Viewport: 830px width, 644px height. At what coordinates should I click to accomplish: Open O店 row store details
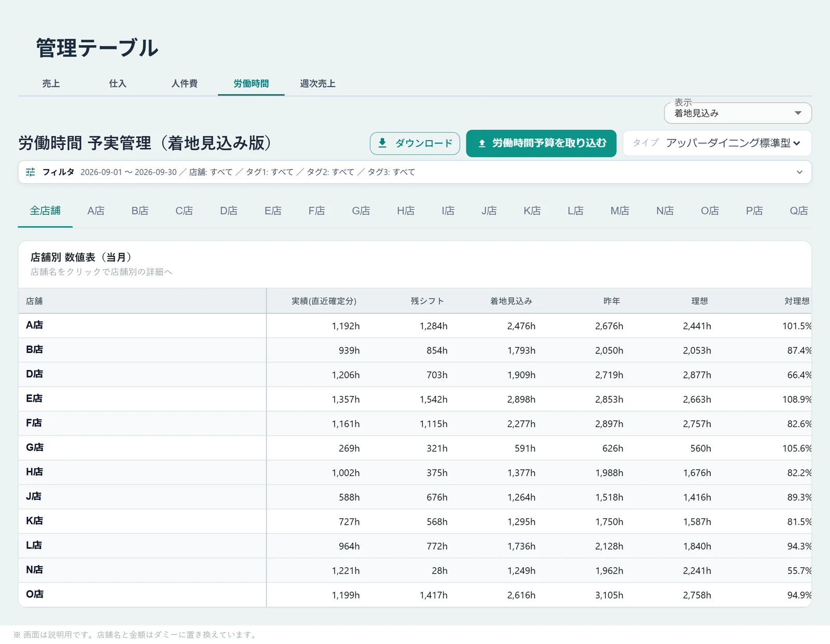click(x=35, y=594)
